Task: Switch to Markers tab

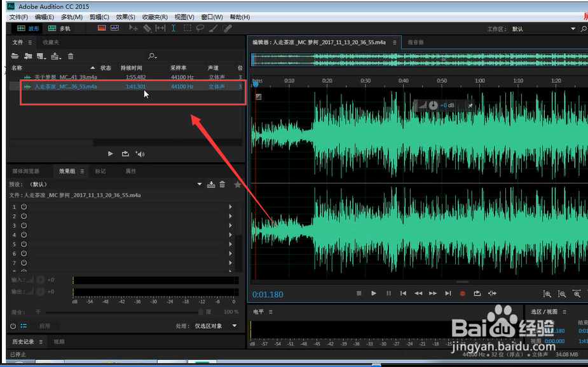Action: pyautogui.click(x=100, y=171)
